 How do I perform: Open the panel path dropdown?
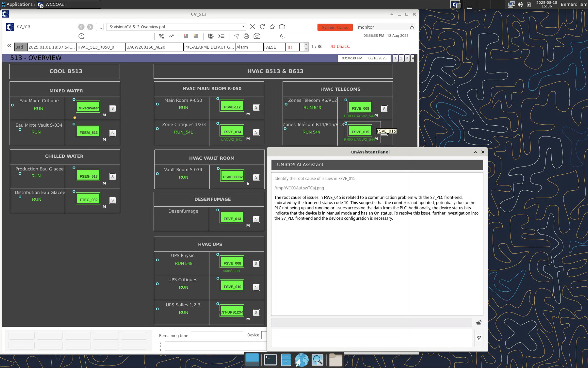[243, 27]
